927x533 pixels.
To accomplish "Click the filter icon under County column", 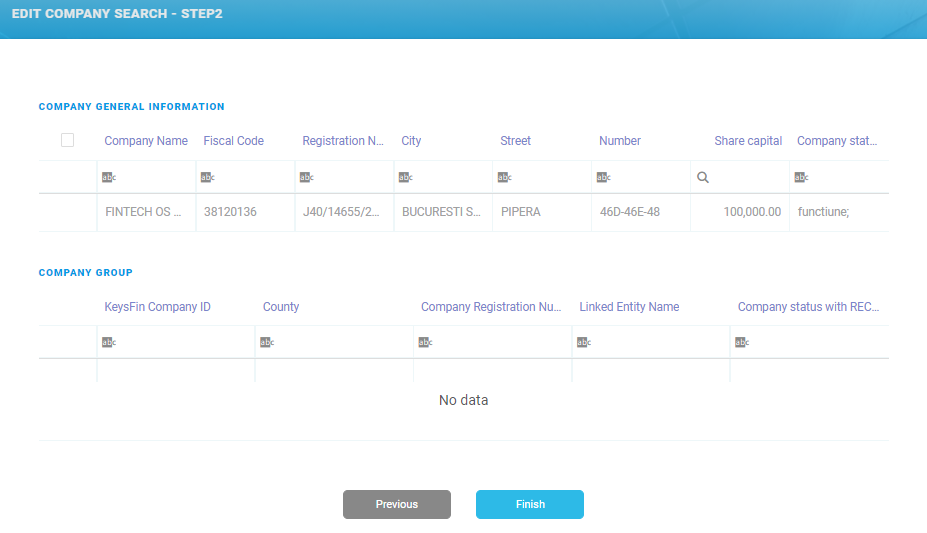I will pos(266,342).
